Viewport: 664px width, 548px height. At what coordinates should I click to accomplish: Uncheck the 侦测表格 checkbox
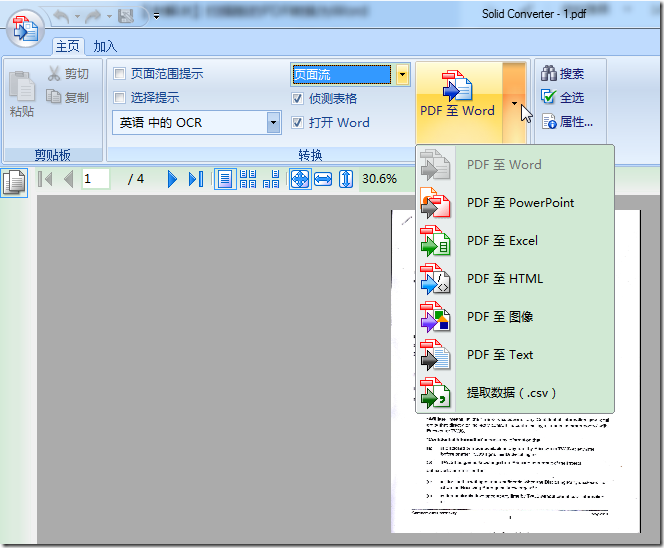pos(298,99)
